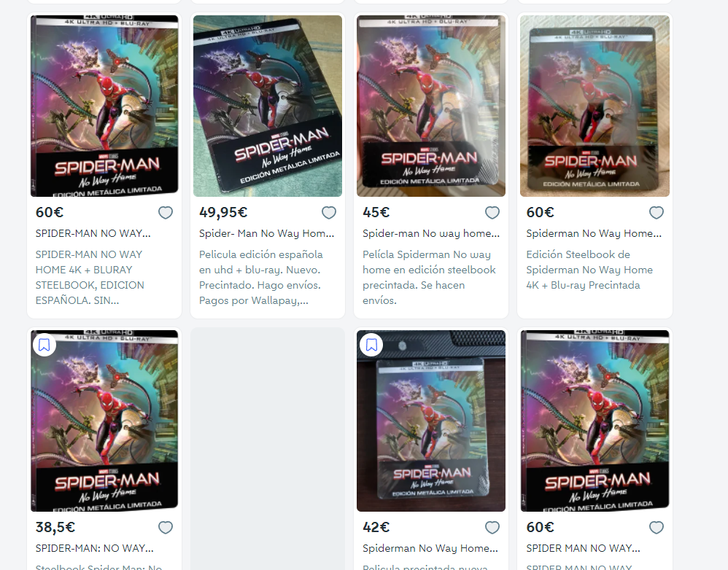Click 'Spider-man No way home...' title link
728x570 pixels.
coord(431,233)
